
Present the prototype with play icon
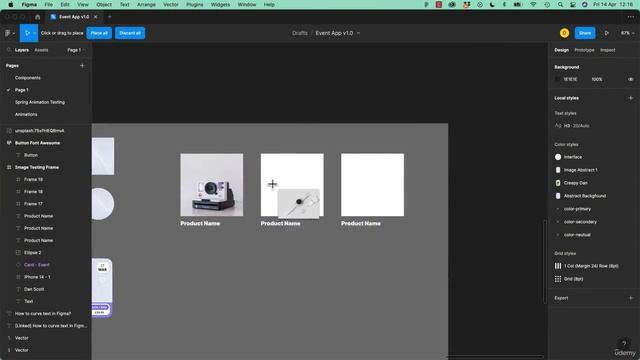point(607,33)
